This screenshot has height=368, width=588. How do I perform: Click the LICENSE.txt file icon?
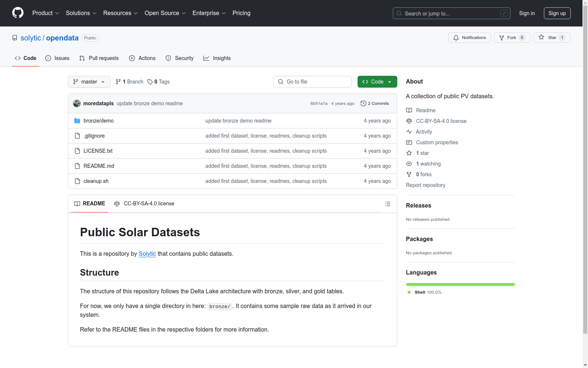(77, 151)
